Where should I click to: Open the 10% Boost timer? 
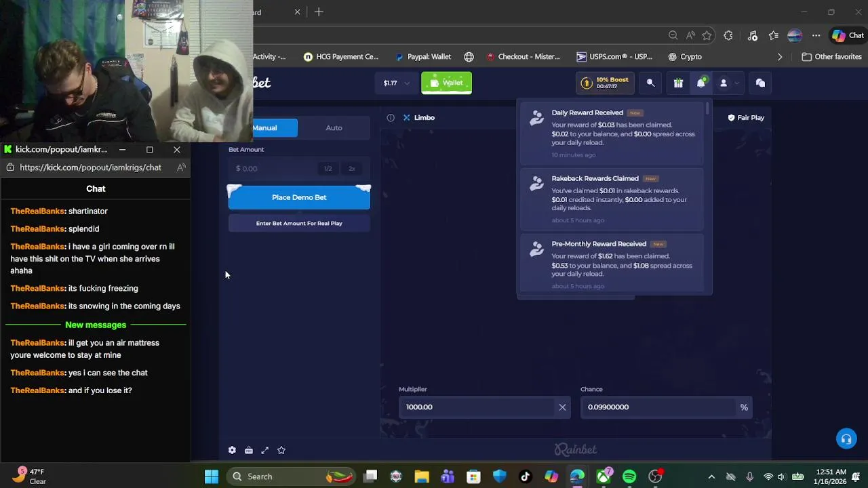tap(606, 83)
